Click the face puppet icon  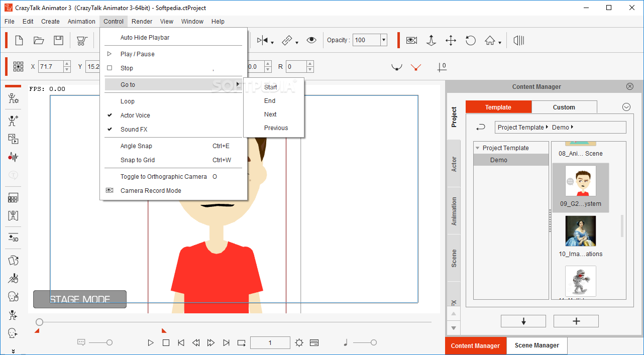pos(14,296)
